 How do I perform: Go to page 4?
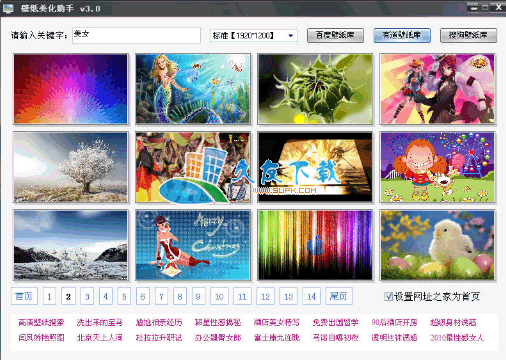(105, 296)
